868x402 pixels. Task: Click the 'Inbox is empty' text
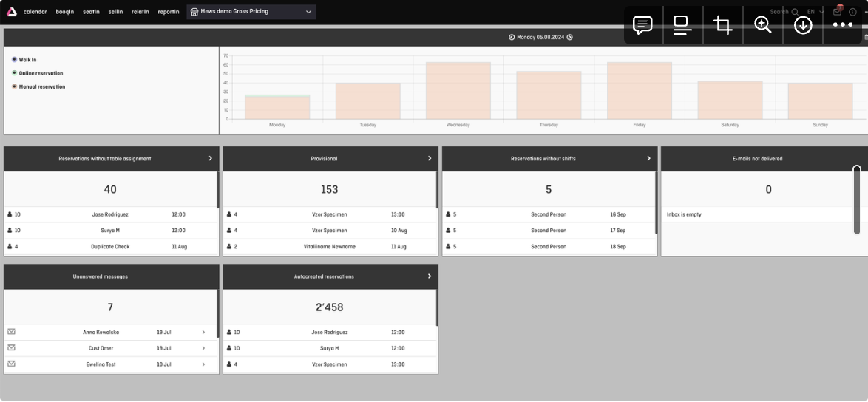pos(684,214)
